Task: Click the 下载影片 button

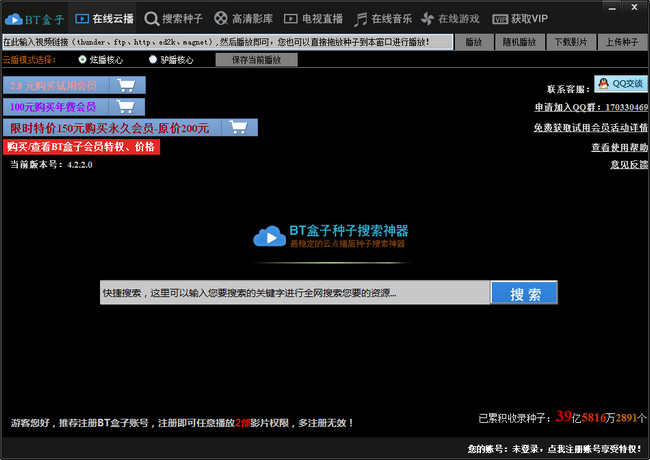Action: [571, 42]
